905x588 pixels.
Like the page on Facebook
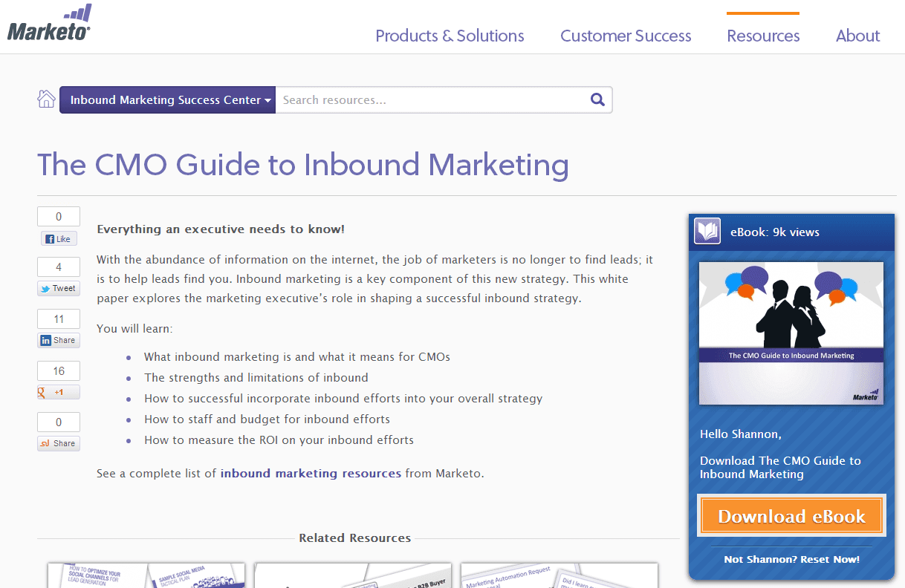tap(59, 239)
